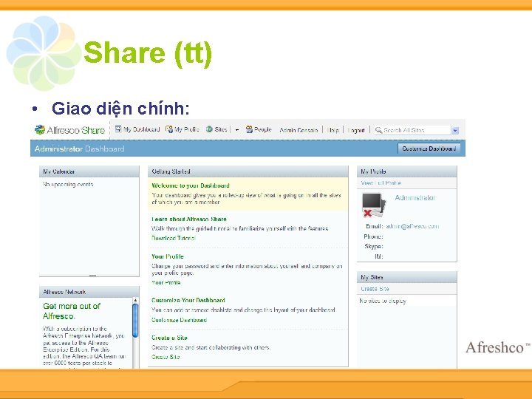Open Admin Console in the header

[x=299, y=130]
